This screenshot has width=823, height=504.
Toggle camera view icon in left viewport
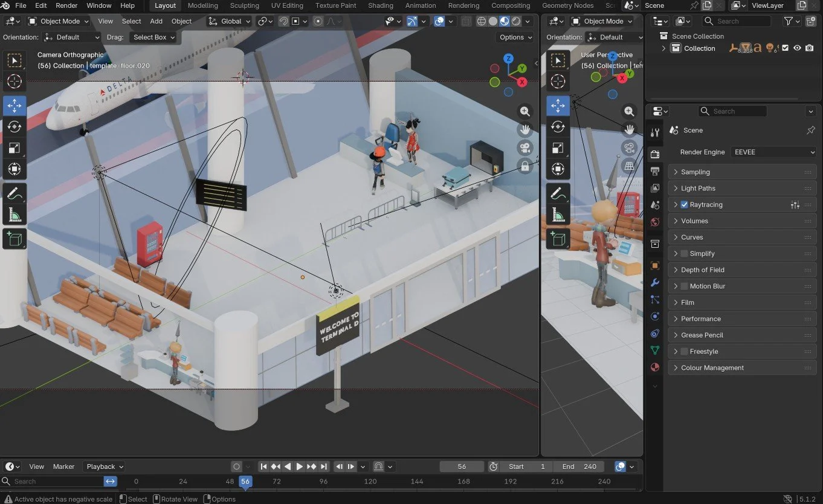click(525, 147)
